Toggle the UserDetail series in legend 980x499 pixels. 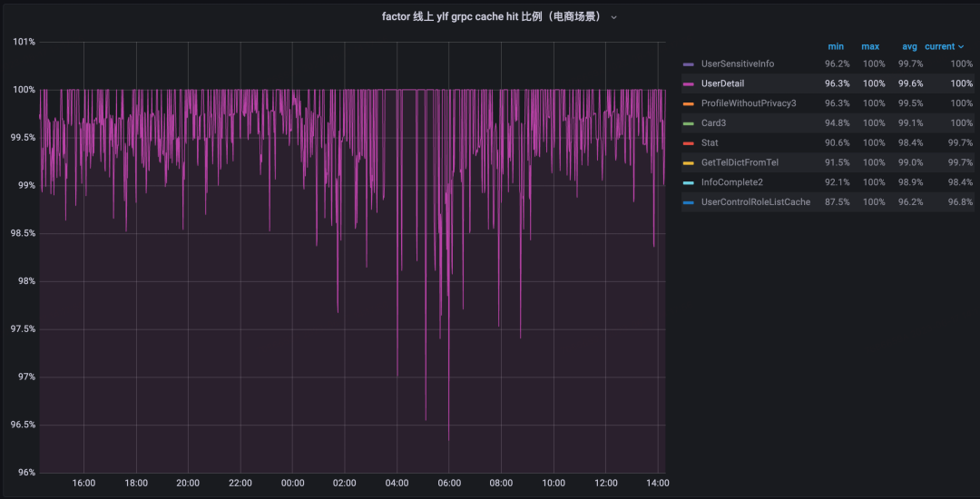point(722,83)
